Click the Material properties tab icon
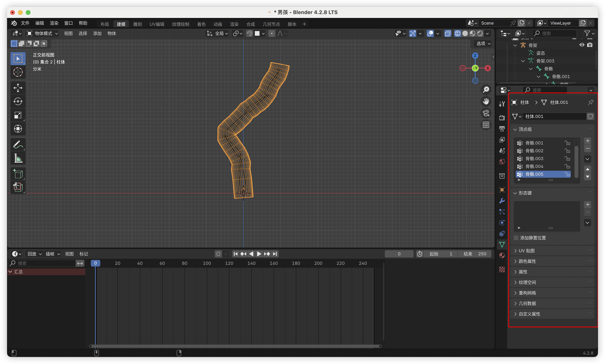The image size is (605, 364). [502, 255]
